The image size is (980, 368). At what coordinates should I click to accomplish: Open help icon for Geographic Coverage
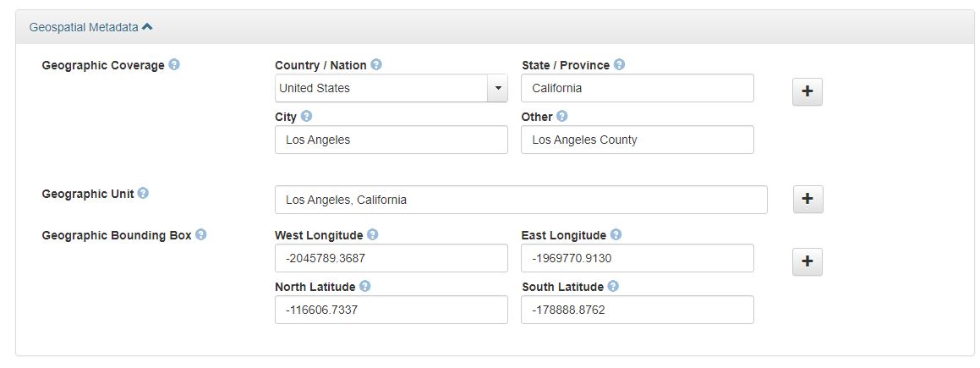pyautogui.click(x=174, y=64)
